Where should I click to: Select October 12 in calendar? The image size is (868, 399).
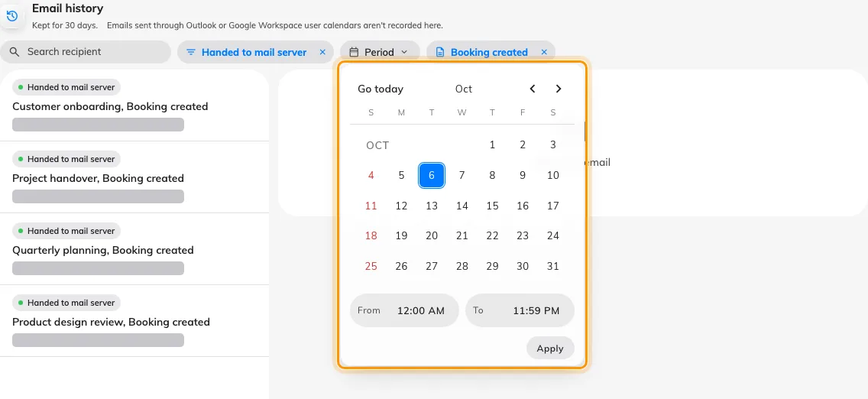coord(401,206)
